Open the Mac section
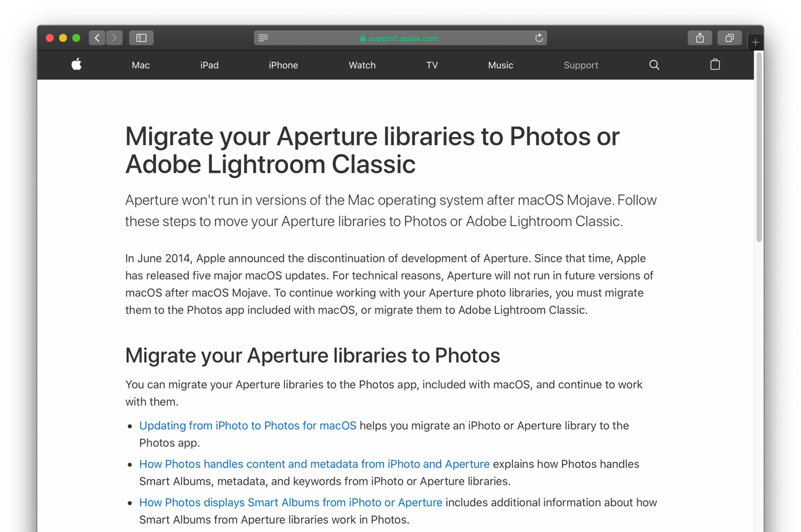801x532 pixels. pyautogui.click(x=141, y=65)
